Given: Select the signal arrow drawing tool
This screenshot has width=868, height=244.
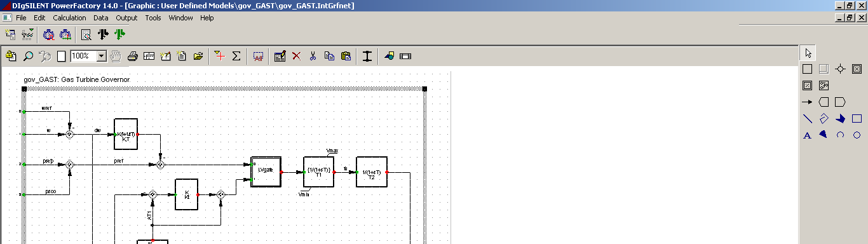Looking at the screenshot, I should 807,102.
